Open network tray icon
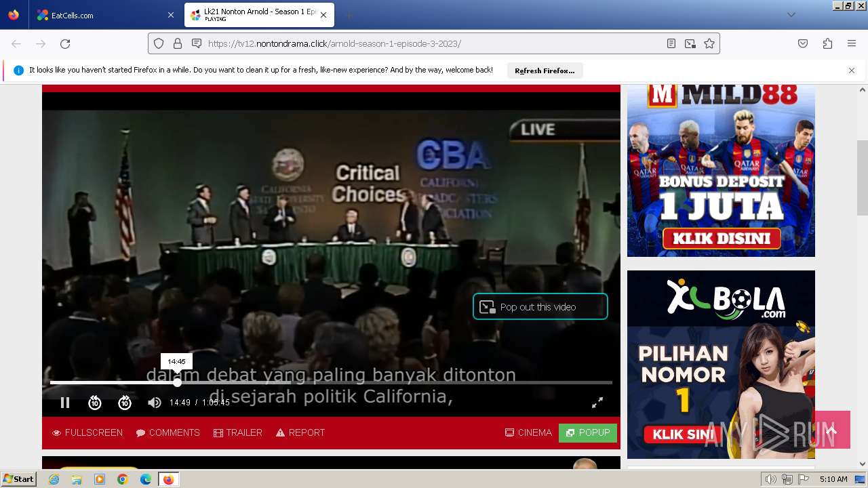This screenshot has width=868, height=488. tap(787, 479)
